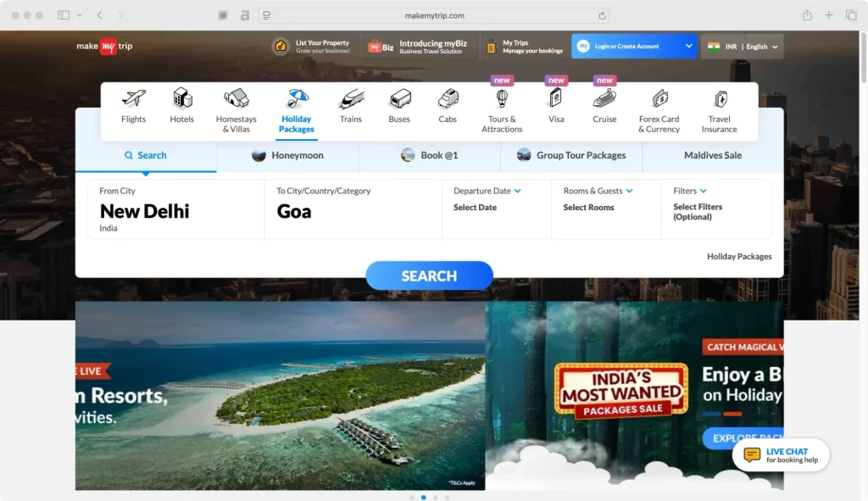Viewport: 868px width, 501px height.
Task: Click Select Rooms text
Action: [588, 207]
